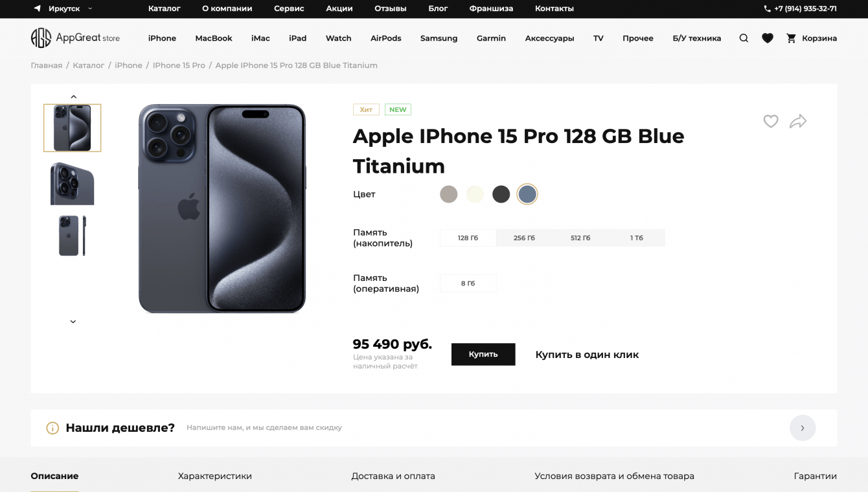Select 256 Гб storage option
This screenshot has width=868, height=492.
[x=524, y=238]
